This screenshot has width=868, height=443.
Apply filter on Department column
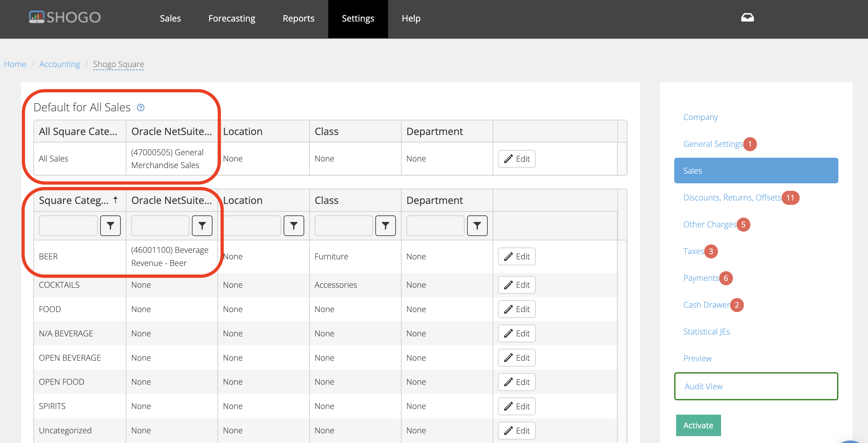click(x=477, y=225)
